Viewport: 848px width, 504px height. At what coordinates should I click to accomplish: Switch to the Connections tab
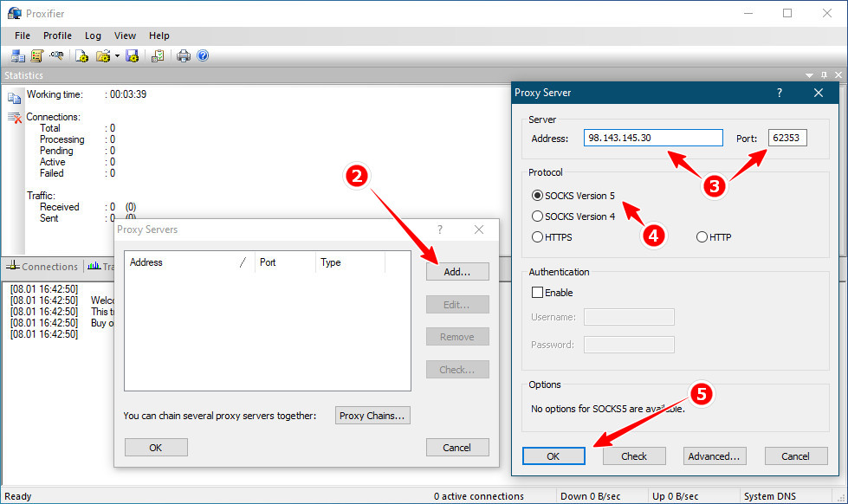coord(42,266)
